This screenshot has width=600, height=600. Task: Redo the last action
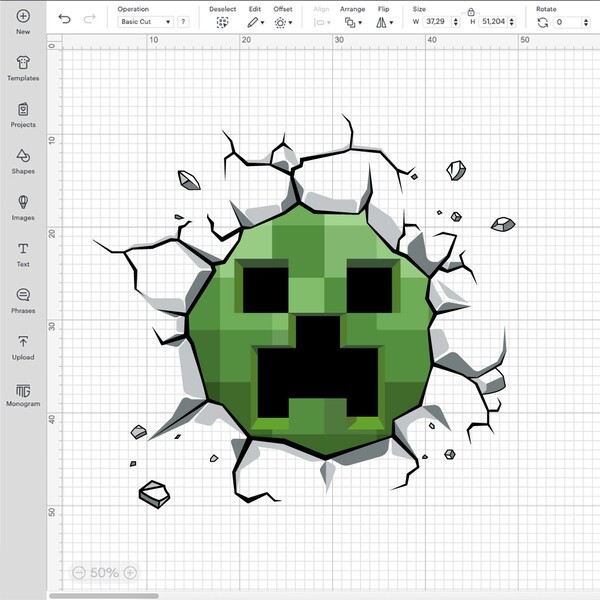click(x=90, y=19)
